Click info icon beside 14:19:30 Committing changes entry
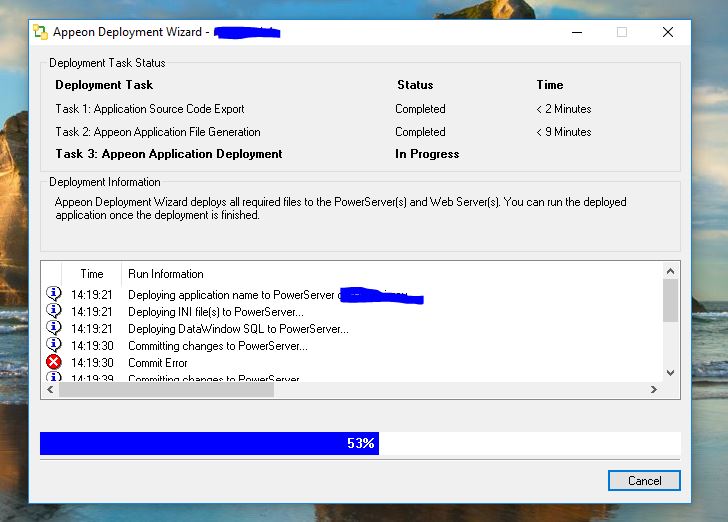 click(54, 346)
